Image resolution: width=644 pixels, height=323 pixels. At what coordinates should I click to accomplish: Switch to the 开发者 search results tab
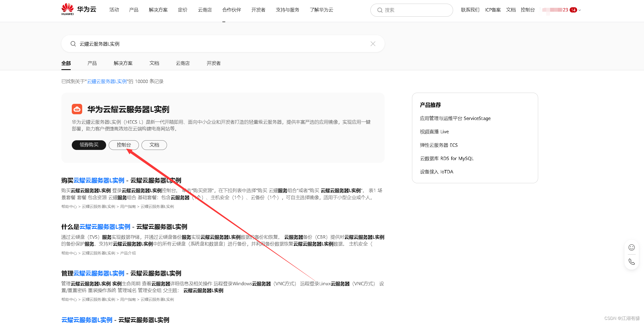(x=213, y=63)
